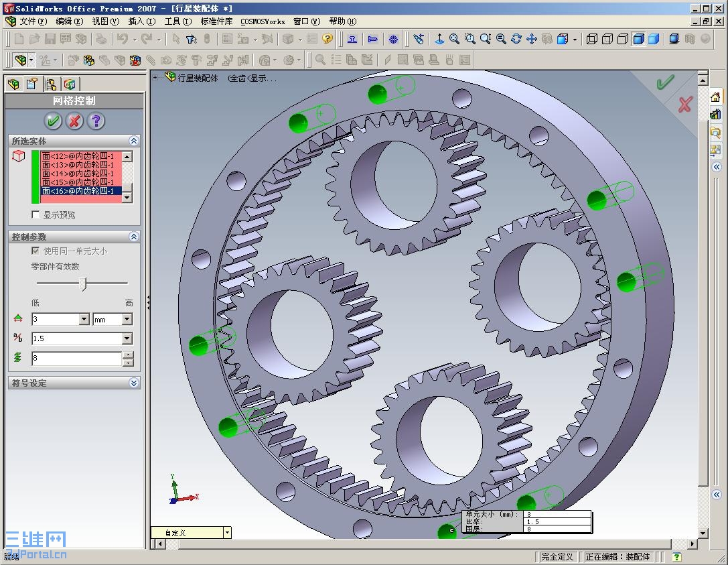The width and height of the screenshot is (728, 565).
Task: Activate the Rotate View tool
Action: (x=516, y=39)
